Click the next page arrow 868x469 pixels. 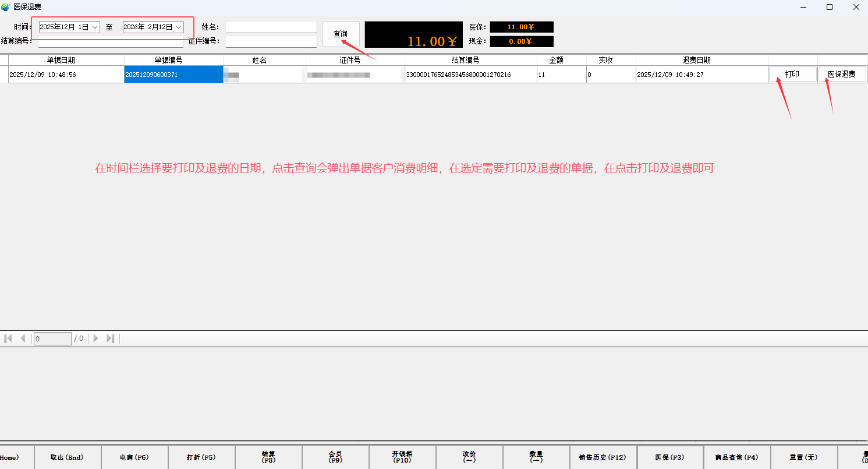[96, 338]
